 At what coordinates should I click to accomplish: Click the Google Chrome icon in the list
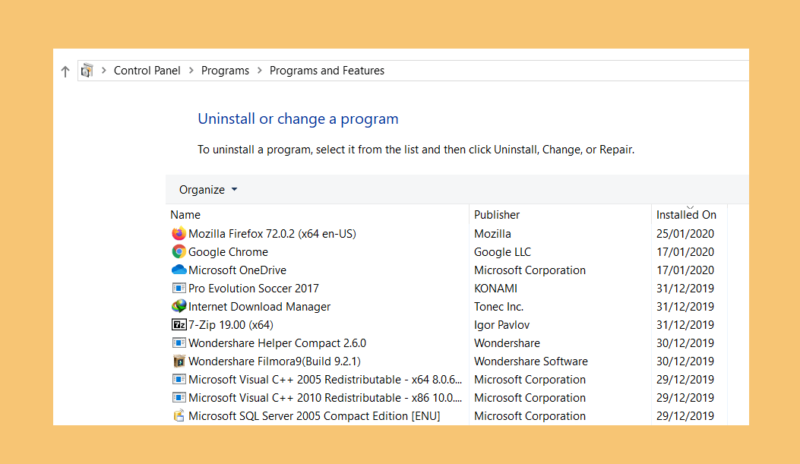click(x=179, y=252)
